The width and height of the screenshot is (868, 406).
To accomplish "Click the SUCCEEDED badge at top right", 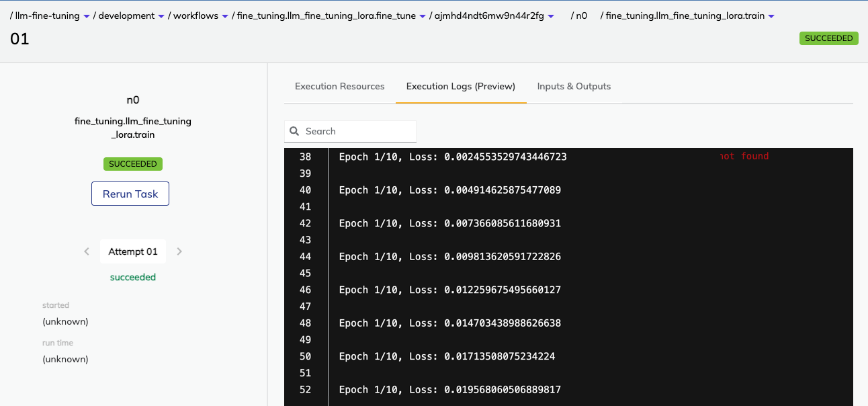I will point(828,38).
